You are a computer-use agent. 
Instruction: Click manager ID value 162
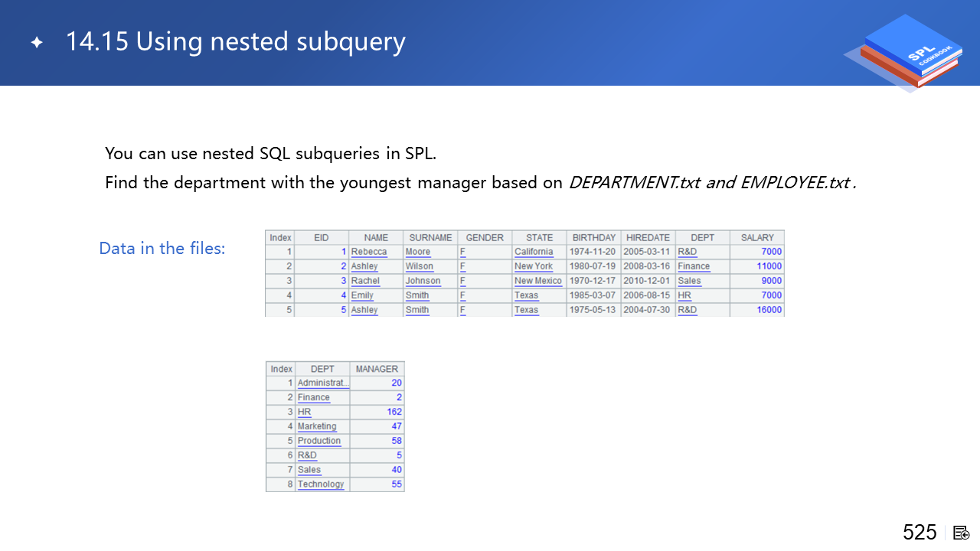click(394, 412)
